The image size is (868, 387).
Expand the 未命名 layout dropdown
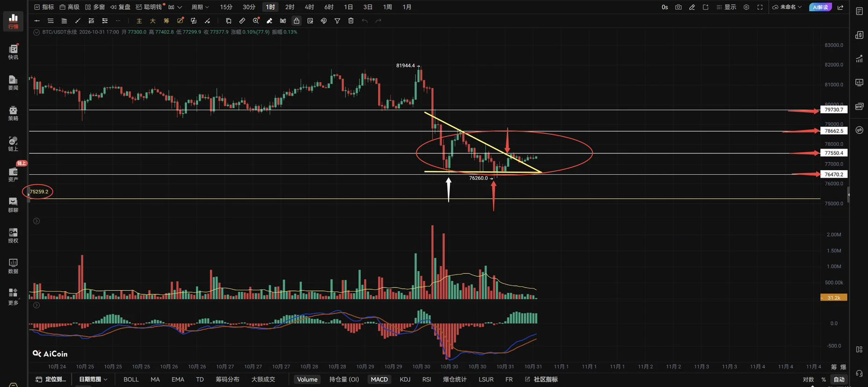point(787,7)
